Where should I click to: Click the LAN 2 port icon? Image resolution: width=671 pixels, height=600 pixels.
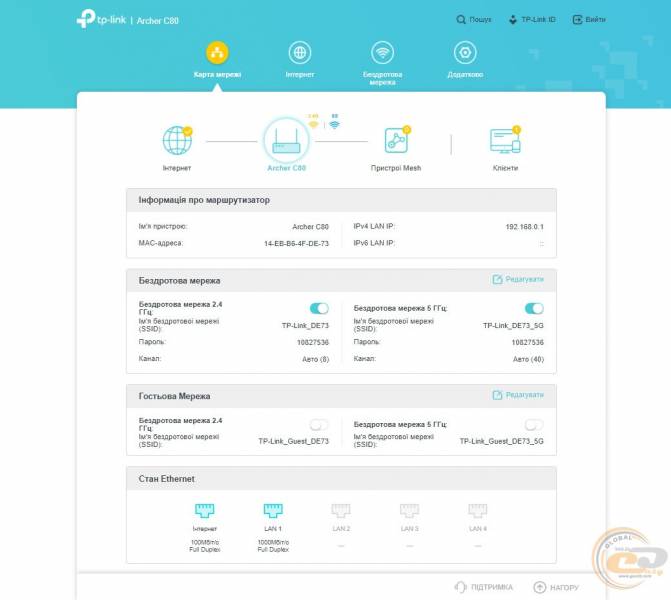(x=341, y=510)
